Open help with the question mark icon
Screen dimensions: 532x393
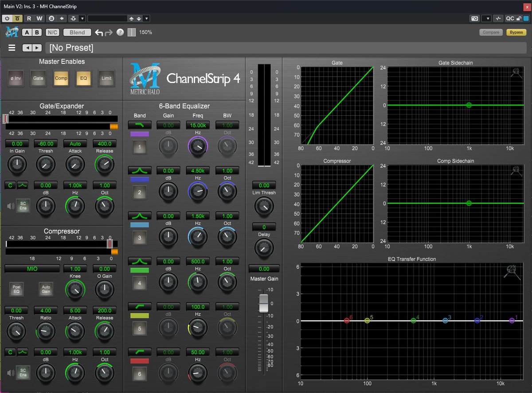(x=120, y=32)
